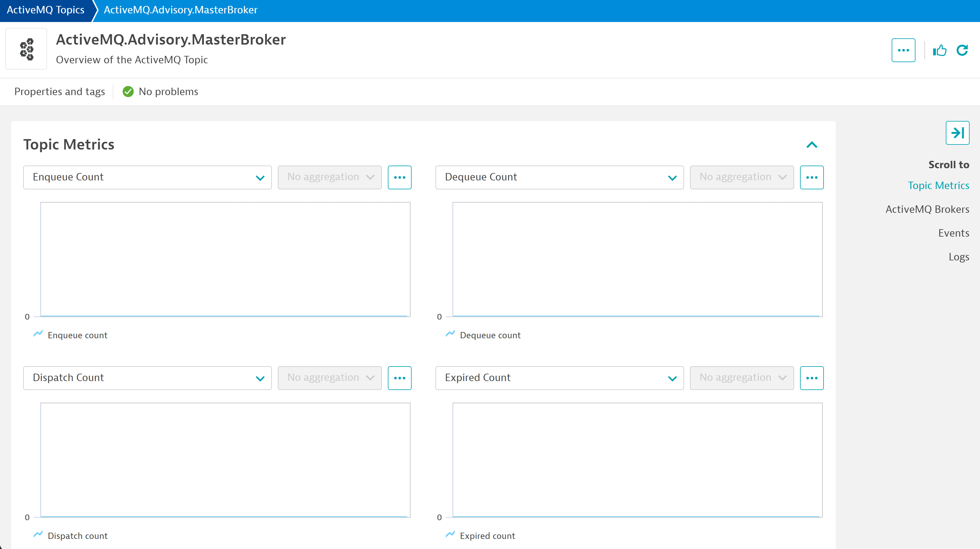
Task: Open the Dequeue Count metric dropdown
Action: point(560,177)
